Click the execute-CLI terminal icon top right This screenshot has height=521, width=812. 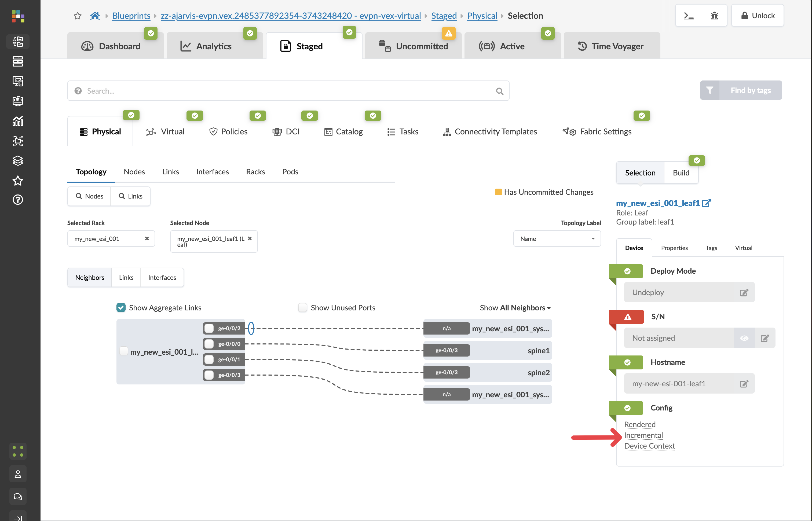pos(689,15)
